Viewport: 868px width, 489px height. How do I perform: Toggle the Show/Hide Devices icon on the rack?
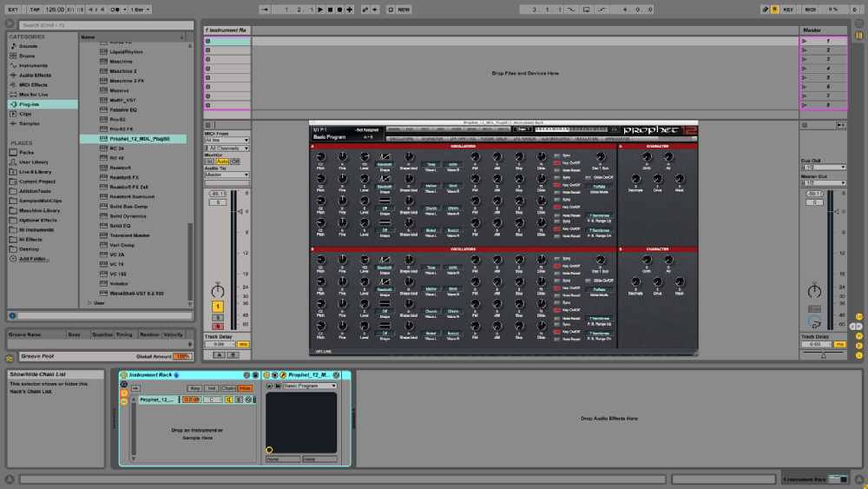124,402
